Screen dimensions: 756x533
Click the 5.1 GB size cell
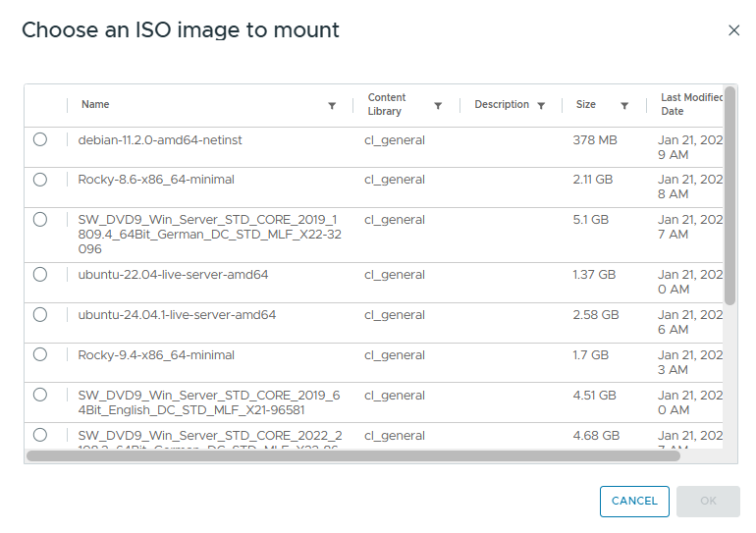click(591, 220)
